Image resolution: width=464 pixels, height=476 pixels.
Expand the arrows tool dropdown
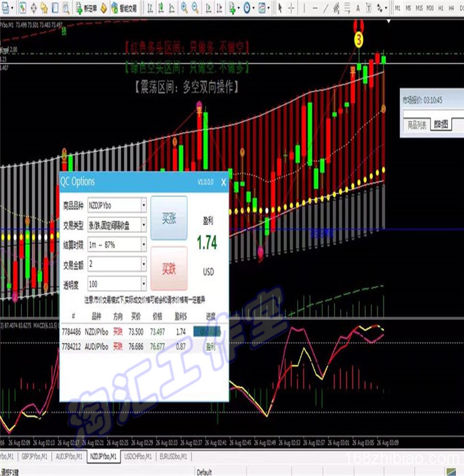[386, 8]
